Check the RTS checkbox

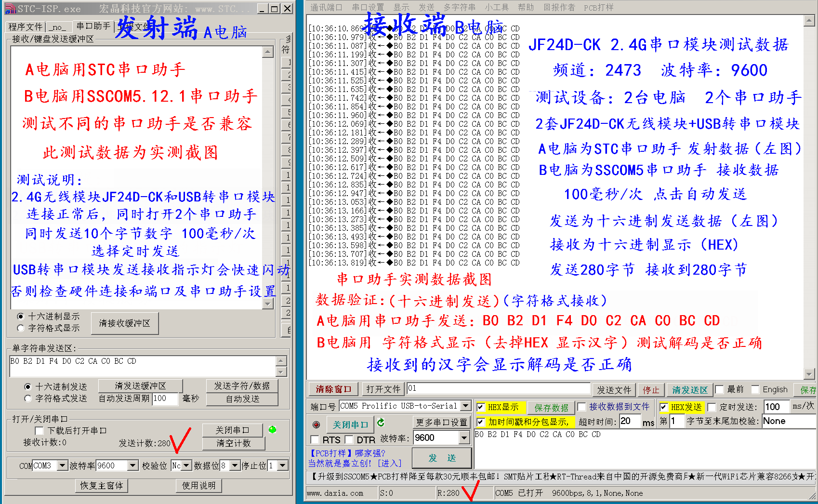coord(315,439)
